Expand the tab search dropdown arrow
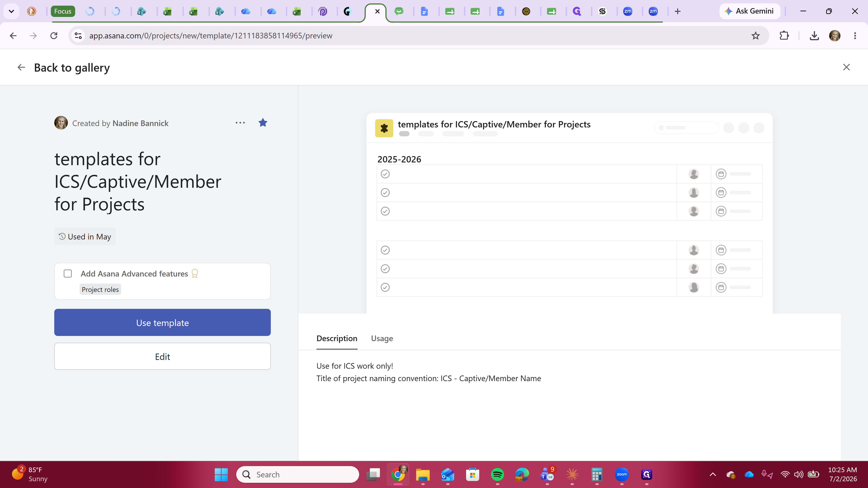Image resolution: width=868 pixels, height=488 pixels. tap(12, 12)
